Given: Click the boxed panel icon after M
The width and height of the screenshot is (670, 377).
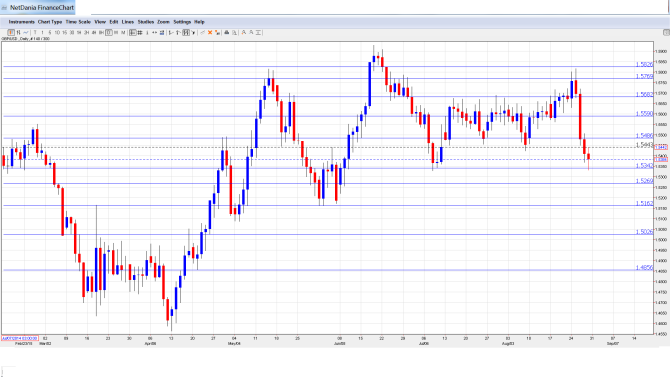Looking at the screenshot, I should (132, 32).
